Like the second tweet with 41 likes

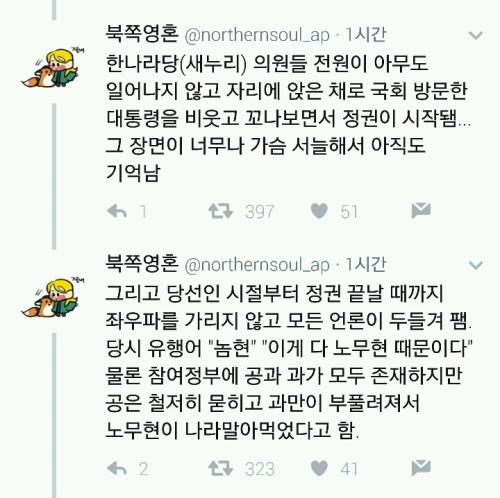click(x=319, y=468)
